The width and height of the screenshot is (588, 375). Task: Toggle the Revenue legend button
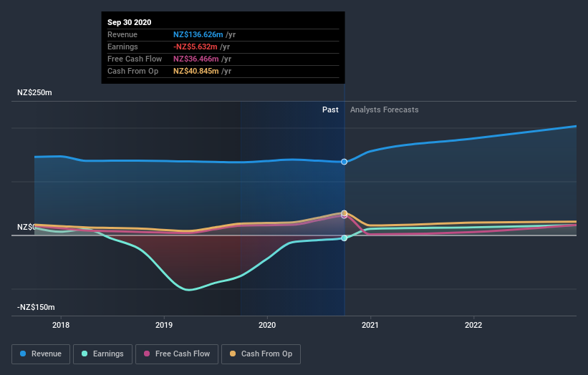pos(41,354)
